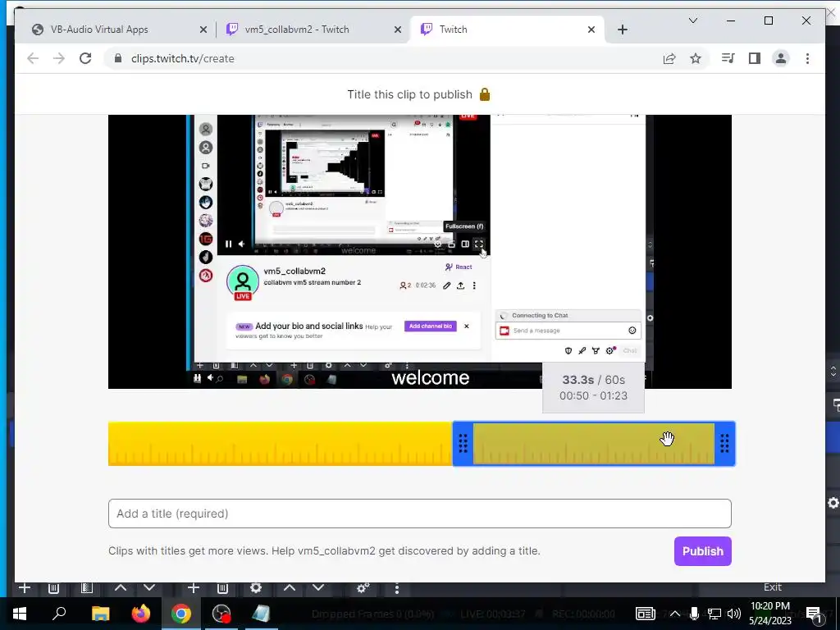The width and height of the screenshot is (840, 630).
Task: Open the Windows Start menu
Action: point(20,614)
